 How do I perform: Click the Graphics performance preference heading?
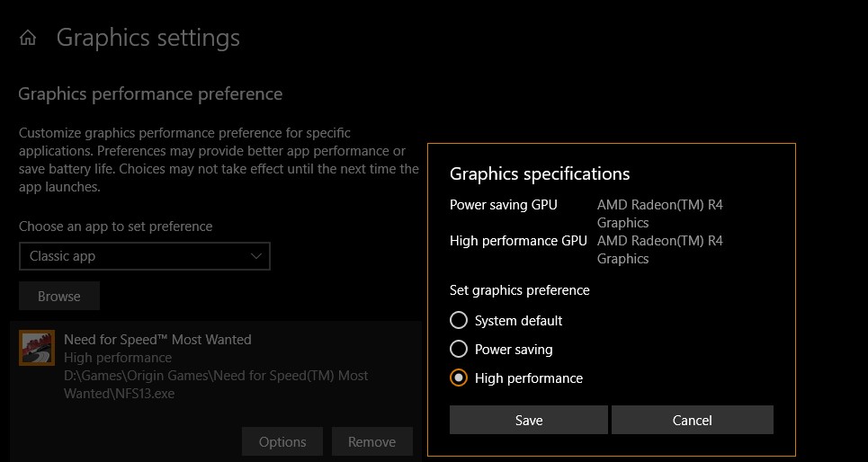coord(150,93)
